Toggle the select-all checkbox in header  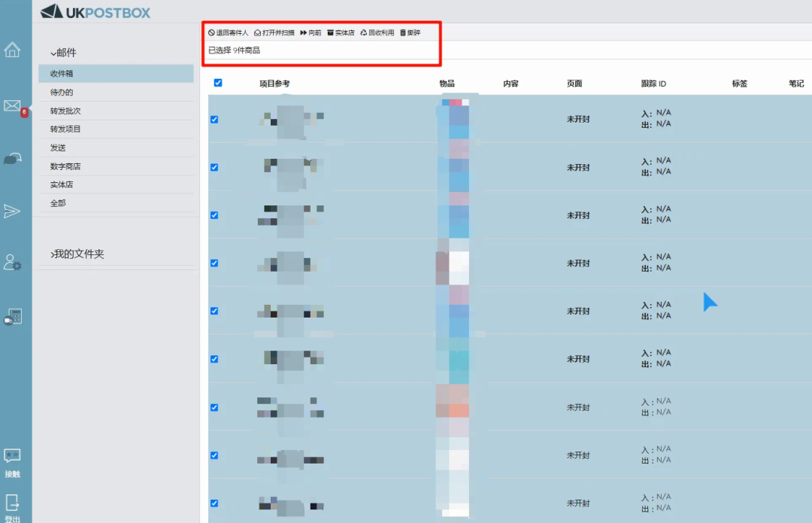click(218, 83)
